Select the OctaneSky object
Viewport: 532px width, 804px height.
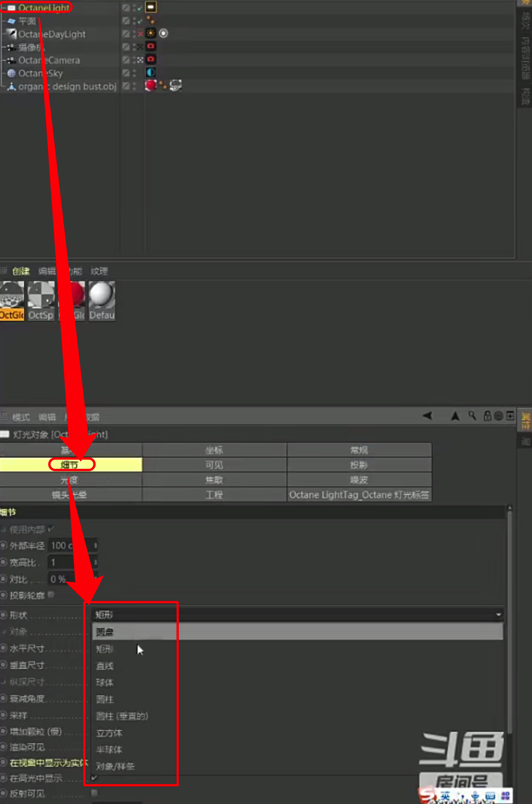pos(40,73)
